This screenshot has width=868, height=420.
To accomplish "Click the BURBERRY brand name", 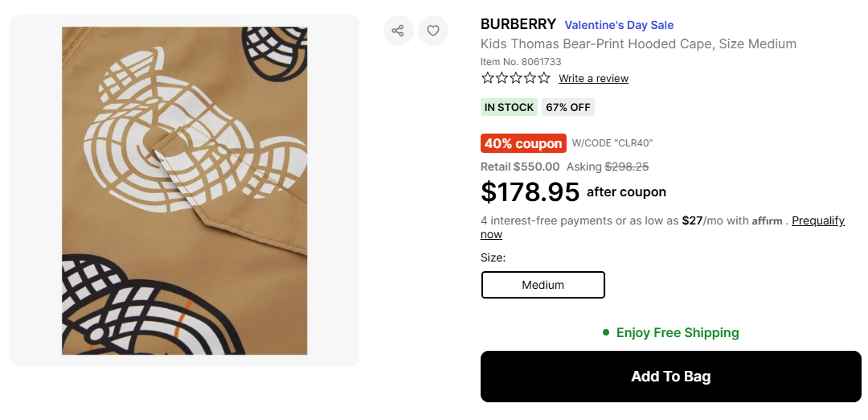I will tap(518, 24).
